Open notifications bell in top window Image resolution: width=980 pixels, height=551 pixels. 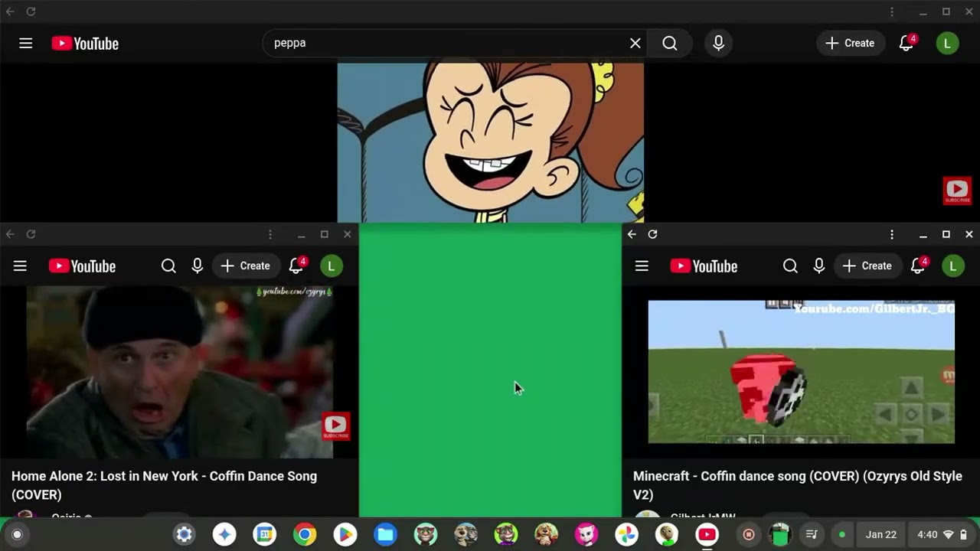click(906, 44)
